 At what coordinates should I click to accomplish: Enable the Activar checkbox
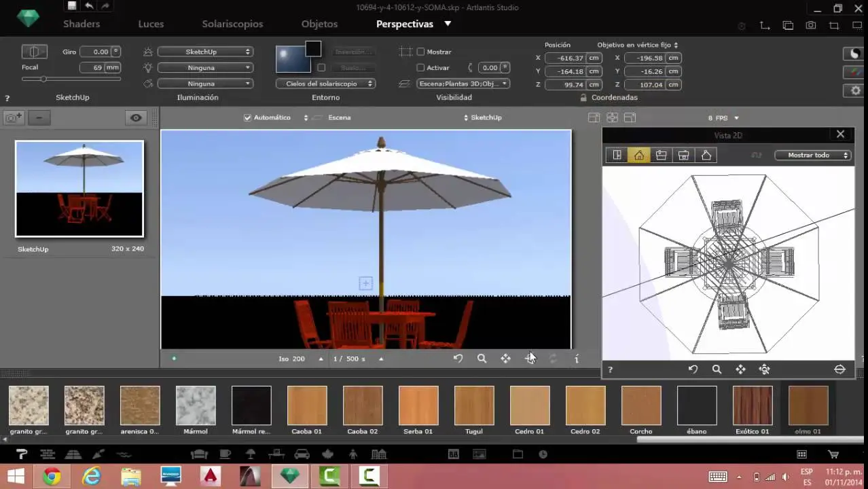[420, 68]
